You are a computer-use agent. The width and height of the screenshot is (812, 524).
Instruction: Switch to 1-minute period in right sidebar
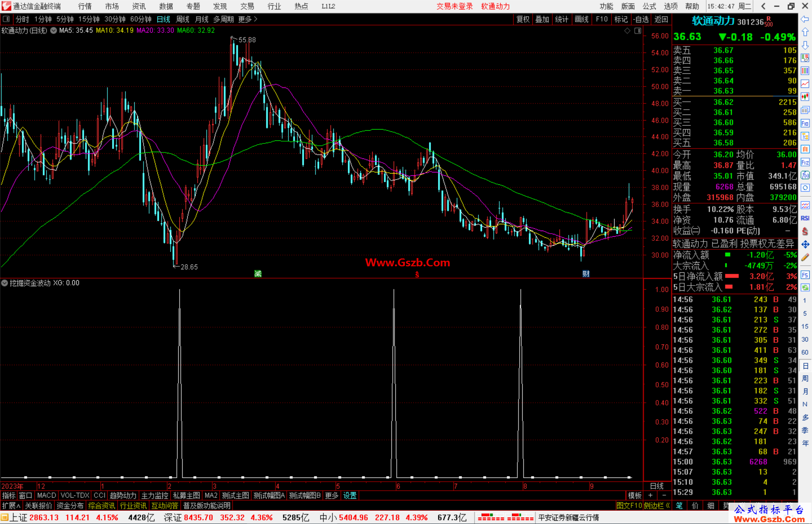804,301
